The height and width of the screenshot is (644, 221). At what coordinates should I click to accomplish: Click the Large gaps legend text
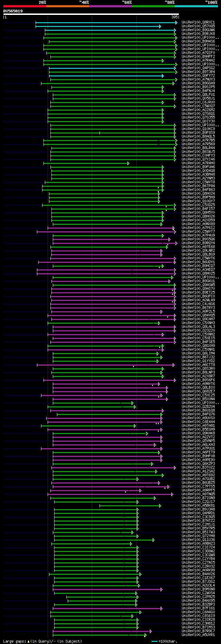(42, 641)
